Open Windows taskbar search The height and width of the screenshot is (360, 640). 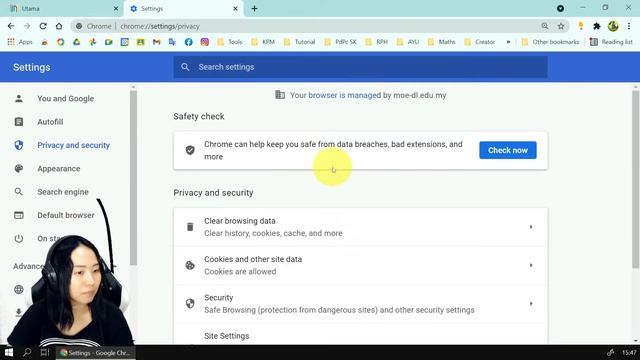27,352
